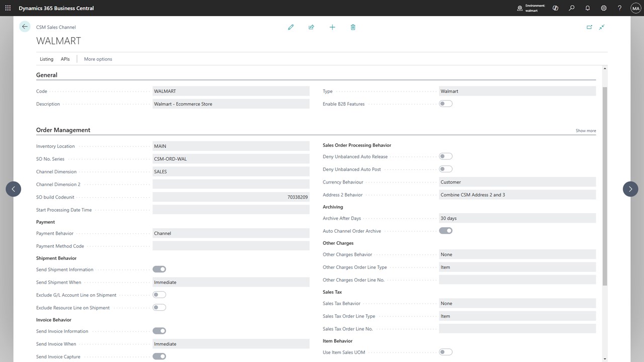Image resolution: width=644 pixels, height=362 pixels.
Task: Click Channel Dimension field SALES
Action: click(x=231, y=171)
